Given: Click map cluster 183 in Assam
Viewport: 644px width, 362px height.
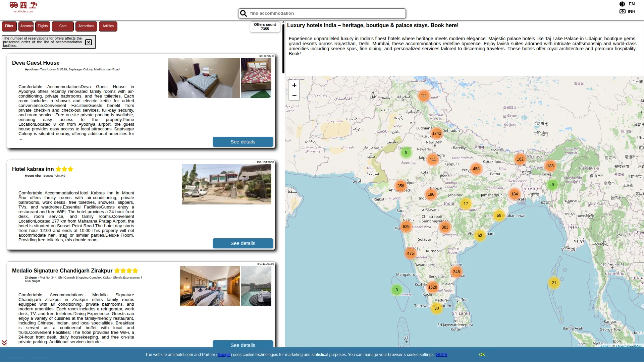Looking at the screenshot, I should (550, 166).
